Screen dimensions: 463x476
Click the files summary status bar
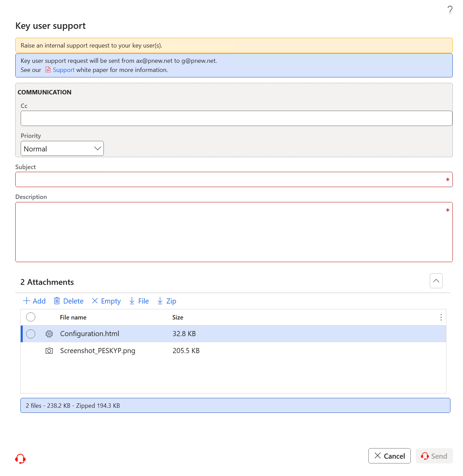[x=235, y=405]
